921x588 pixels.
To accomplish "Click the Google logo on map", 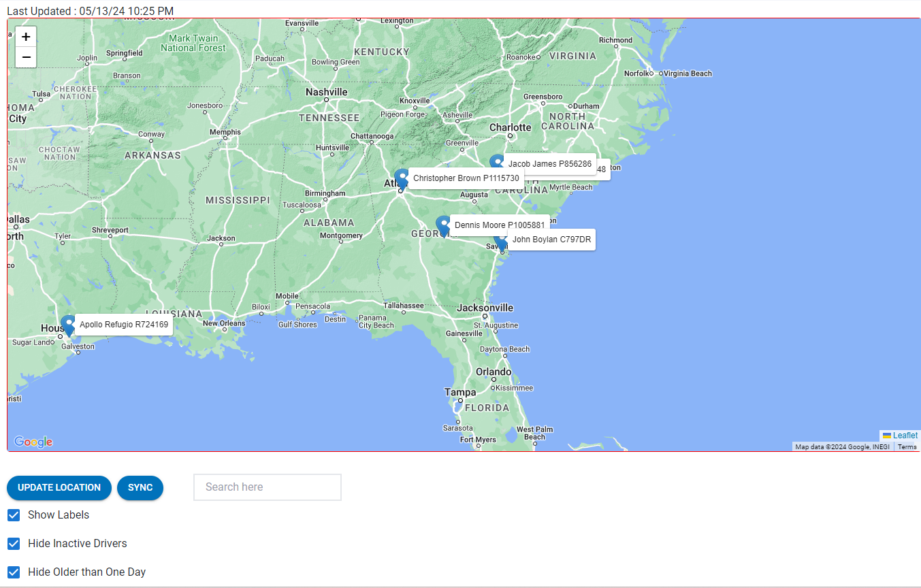I will click(33, 442).
